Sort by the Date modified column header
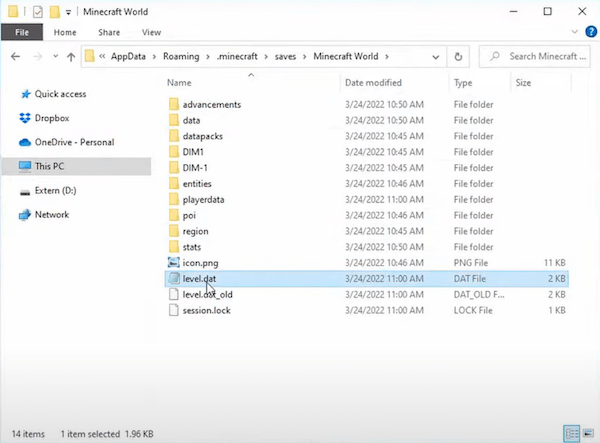The image size is (600, 443). (373, 83)
